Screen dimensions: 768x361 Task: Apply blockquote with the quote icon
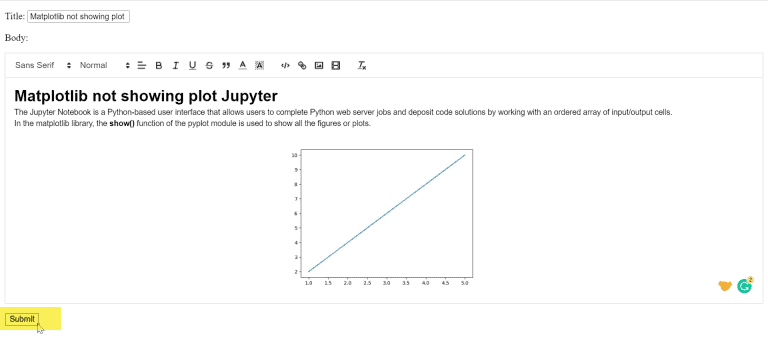(226, 66)
